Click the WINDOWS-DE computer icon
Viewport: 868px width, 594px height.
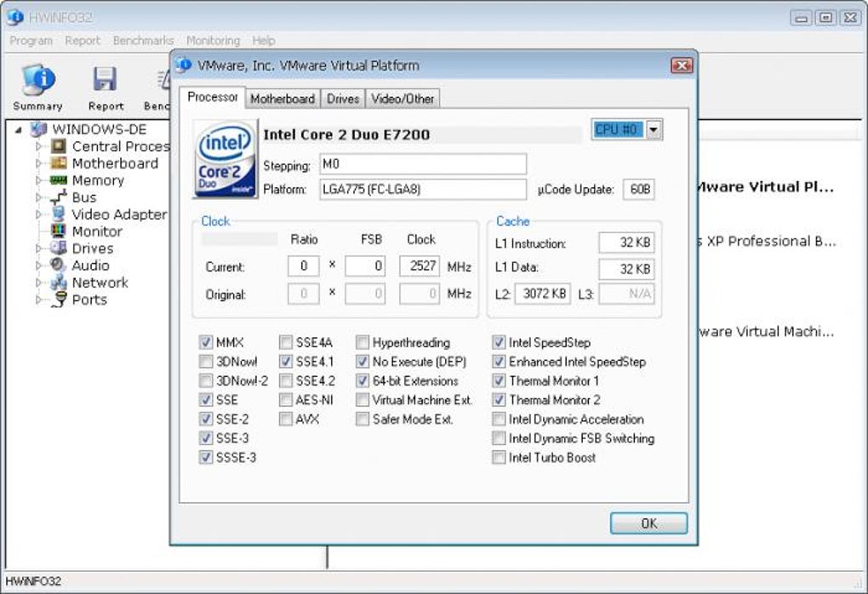point(38,129)
